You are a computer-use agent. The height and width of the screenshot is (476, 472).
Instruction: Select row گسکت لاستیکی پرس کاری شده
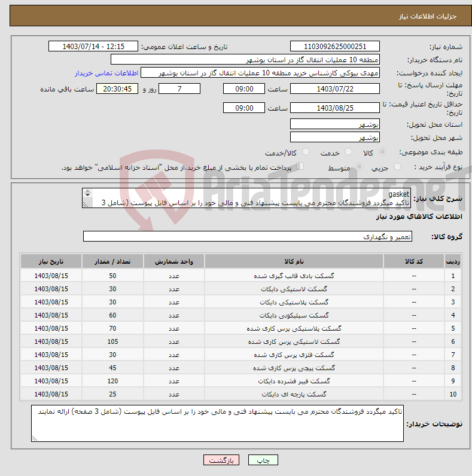point(240,341)
